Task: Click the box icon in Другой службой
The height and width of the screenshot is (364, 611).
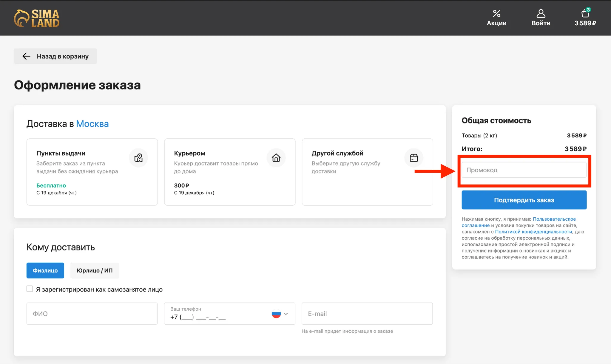Action: click(413, 158)
